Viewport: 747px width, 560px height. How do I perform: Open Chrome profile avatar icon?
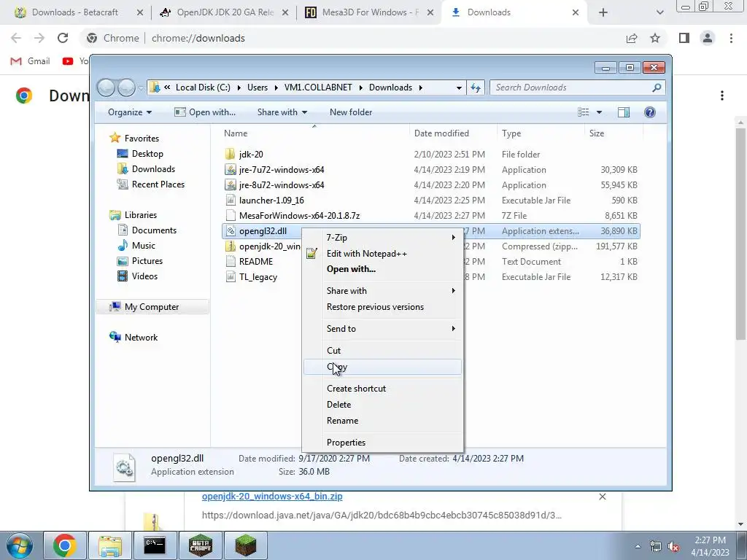[708, 38]
